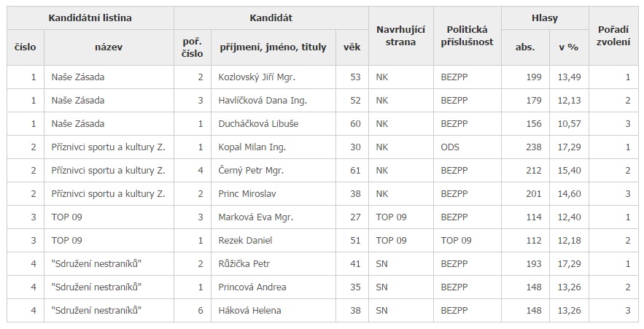This screenshot has width=644, height=329.
Task: Click the Hlasy header cell
Action: [546, 17]
